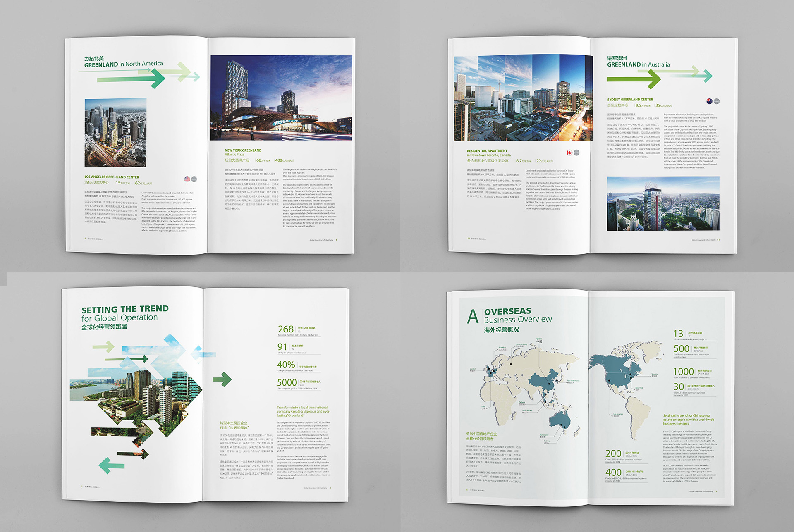Click the 'Paris' map label

483,407
